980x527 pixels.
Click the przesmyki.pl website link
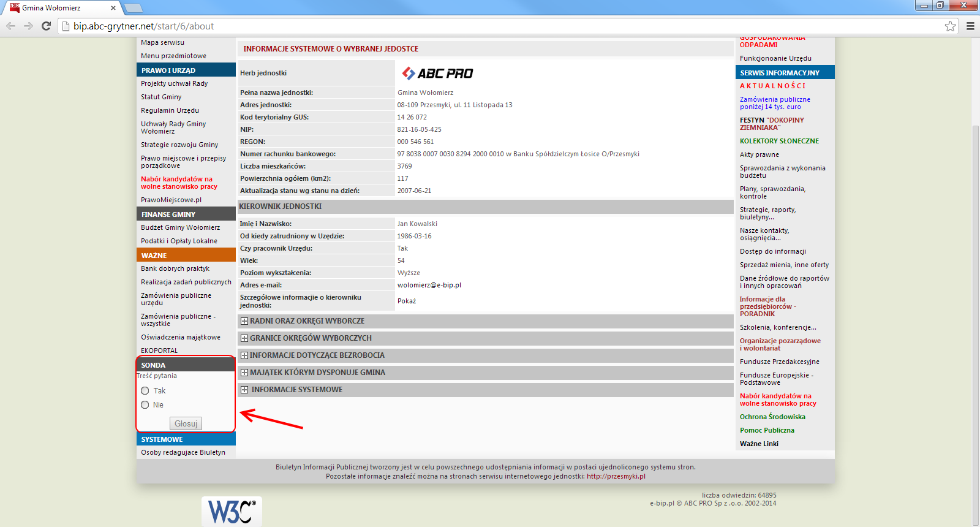(x=616, y=476)
